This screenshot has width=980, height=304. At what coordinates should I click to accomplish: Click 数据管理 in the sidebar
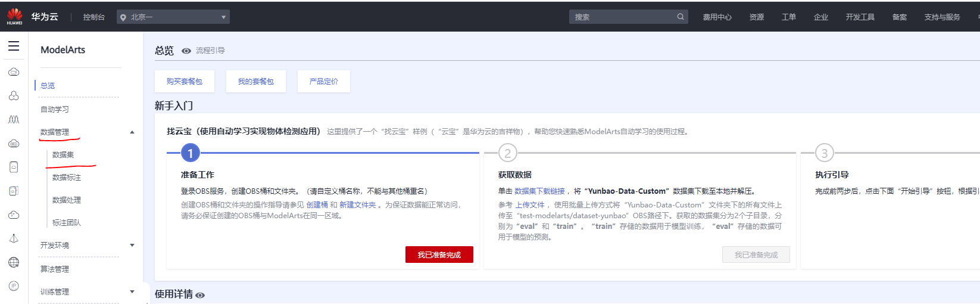[x=55, y=132]
